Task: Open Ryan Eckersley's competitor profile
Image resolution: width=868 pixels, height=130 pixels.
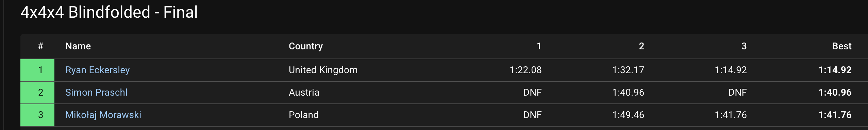Action: coord(97,70)
